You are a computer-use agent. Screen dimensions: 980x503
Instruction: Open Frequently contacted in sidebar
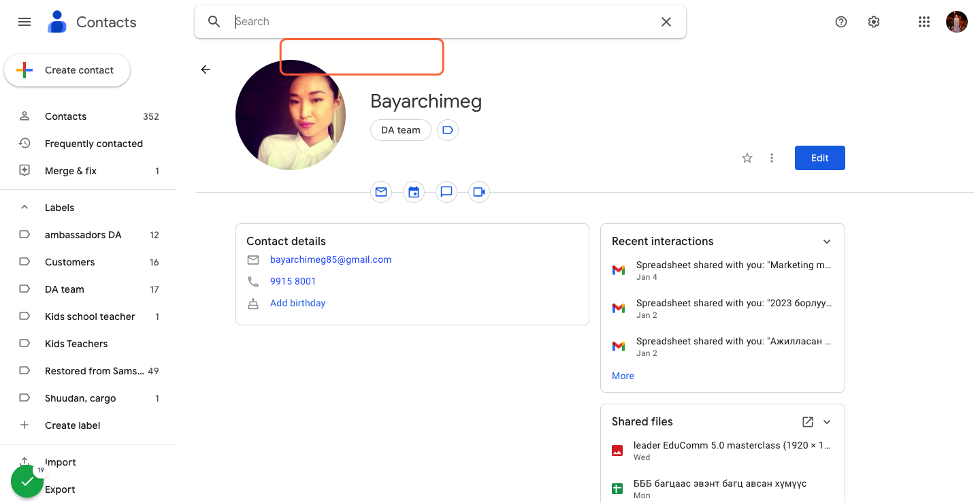click(x=88, y=144)
